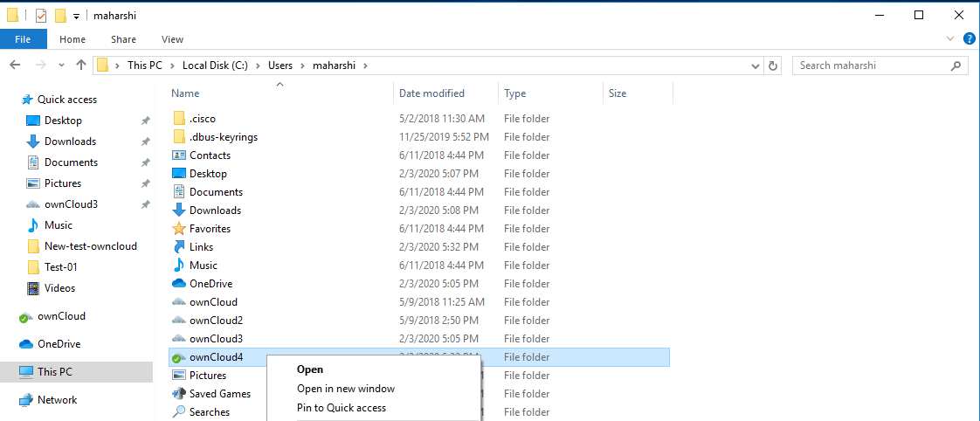Image resolution: width=980 pixels, height=421 pixels.
Task: Choose Pin to Quick access from context menu
Action: click(x=341, y=408)
